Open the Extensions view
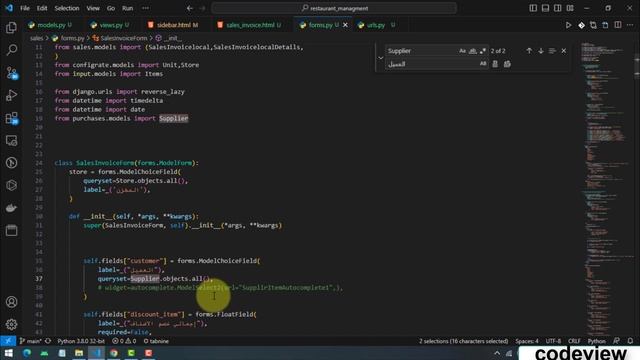Screen dimensions: 640x360 11,118
